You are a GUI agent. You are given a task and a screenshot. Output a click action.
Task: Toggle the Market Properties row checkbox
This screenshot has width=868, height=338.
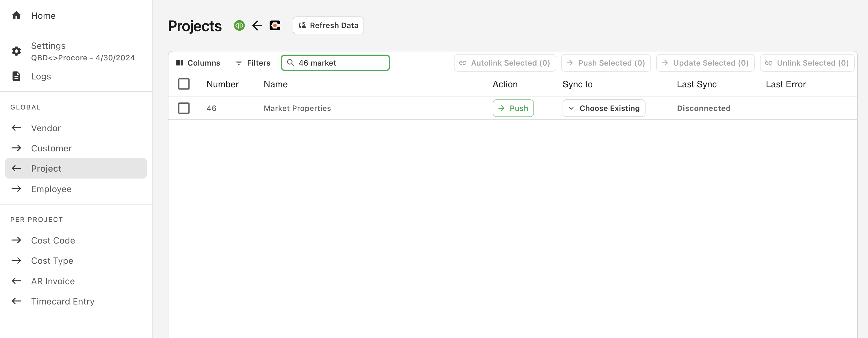point(184,108)
